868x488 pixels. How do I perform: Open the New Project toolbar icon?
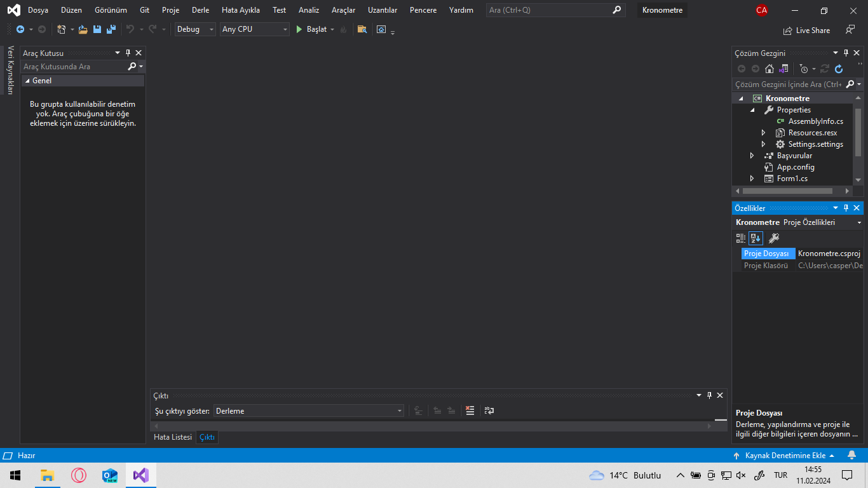click(62, 29)
